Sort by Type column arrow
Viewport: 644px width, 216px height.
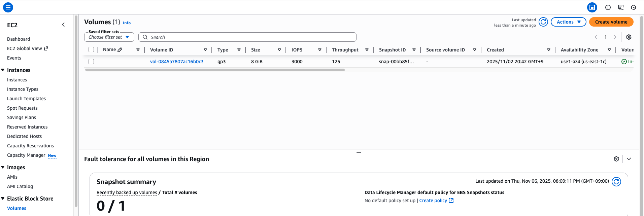tap(239, 50)
